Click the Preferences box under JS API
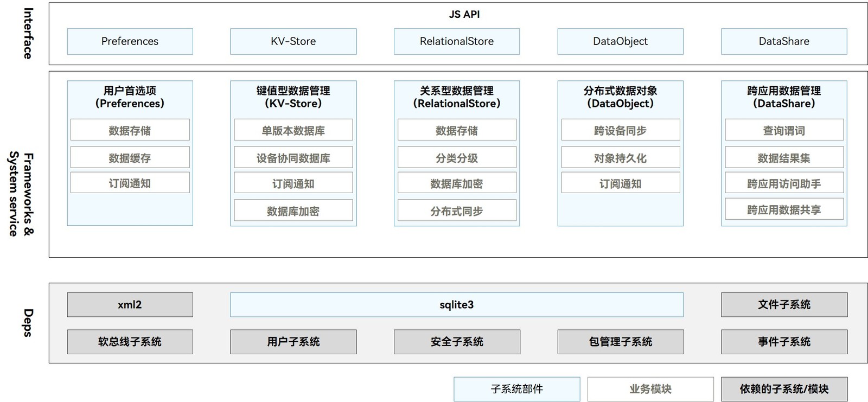Viewport: 868px width, 402px height. tap(130, 41)
